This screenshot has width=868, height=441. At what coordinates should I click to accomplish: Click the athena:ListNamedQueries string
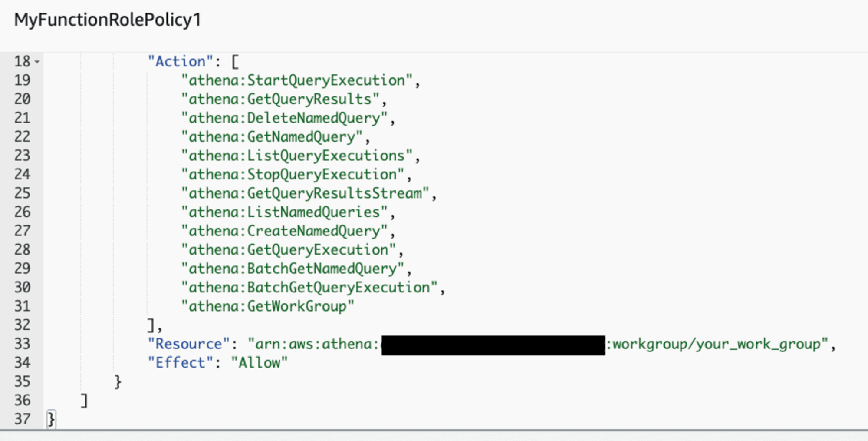(284, 212)
